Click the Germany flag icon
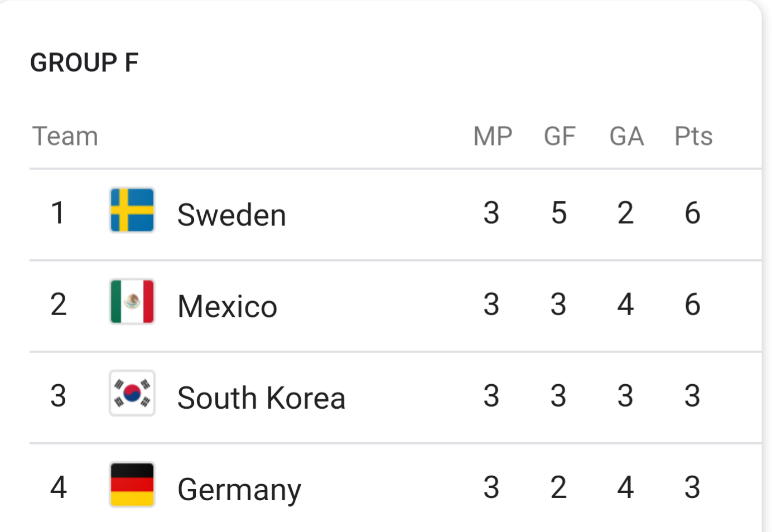 pyautogui.click(x=132, y=485)
